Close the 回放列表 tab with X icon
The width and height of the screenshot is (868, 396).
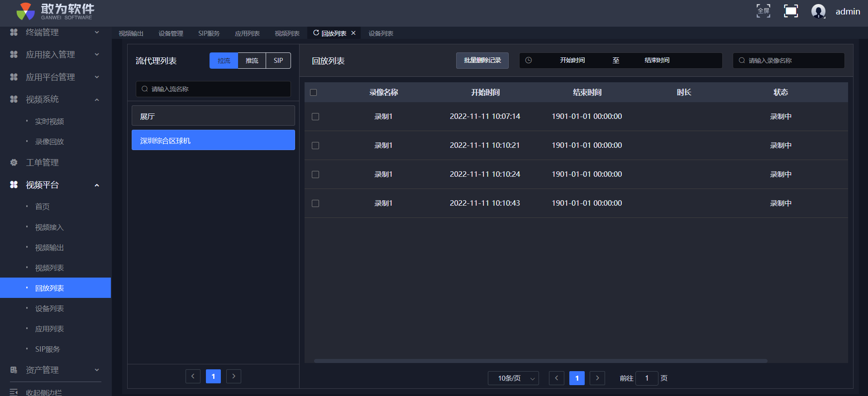pyautogui.click(x=353, y=33)
